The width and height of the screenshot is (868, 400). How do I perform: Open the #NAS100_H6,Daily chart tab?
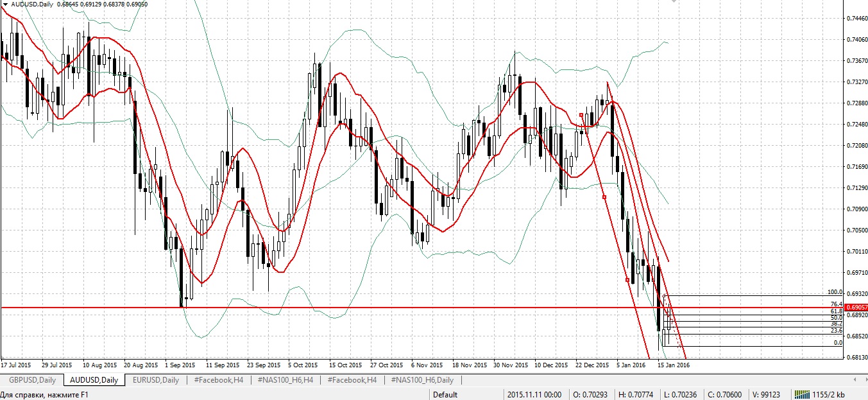coord(423,380)
